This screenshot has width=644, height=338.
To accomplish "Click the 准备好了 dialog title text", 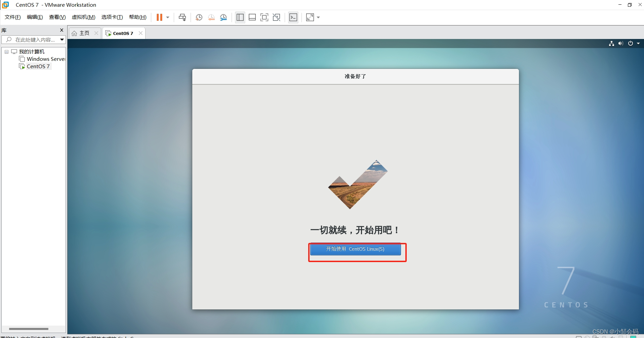I will tap(355, 77).
